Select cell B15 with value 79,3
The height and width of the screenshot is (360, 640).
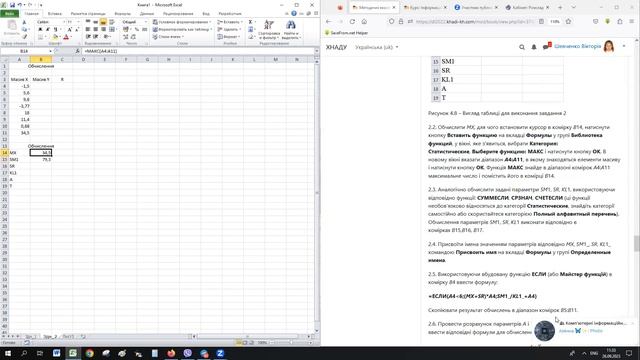coord(41,159)
